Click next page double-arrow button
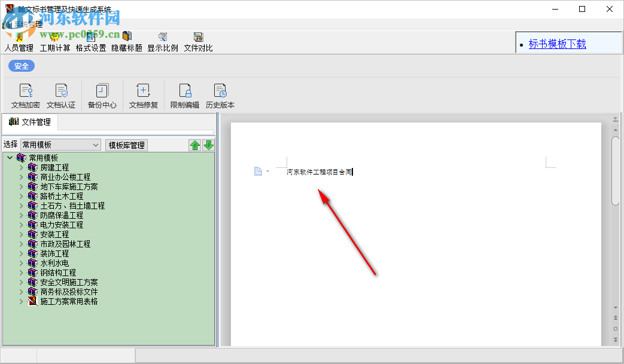The width and height of the screenshot is (624, 364). 616,339
